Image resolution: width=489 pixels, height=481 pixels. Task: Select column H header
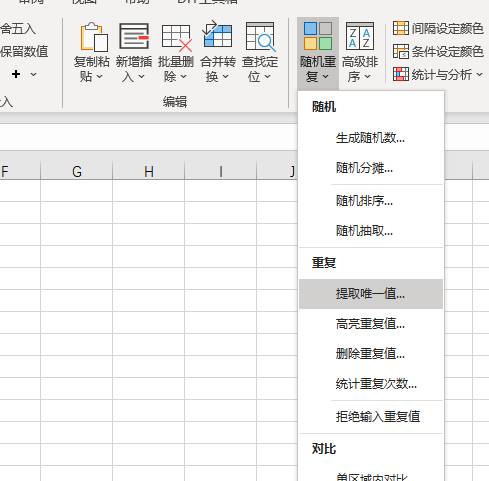tap(149, 171)
